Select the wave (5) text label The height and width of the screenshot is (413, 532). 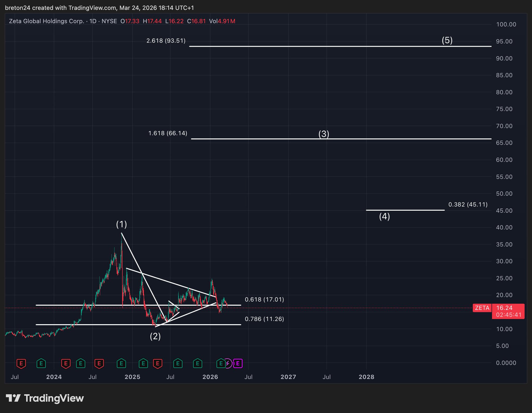tap(447, 40)
